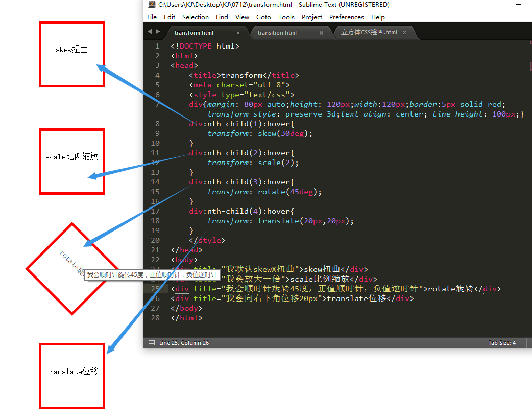The image size is (532, 416).
Task: Click the transform: rotate(45deg) line
Action: pos(264,192)
